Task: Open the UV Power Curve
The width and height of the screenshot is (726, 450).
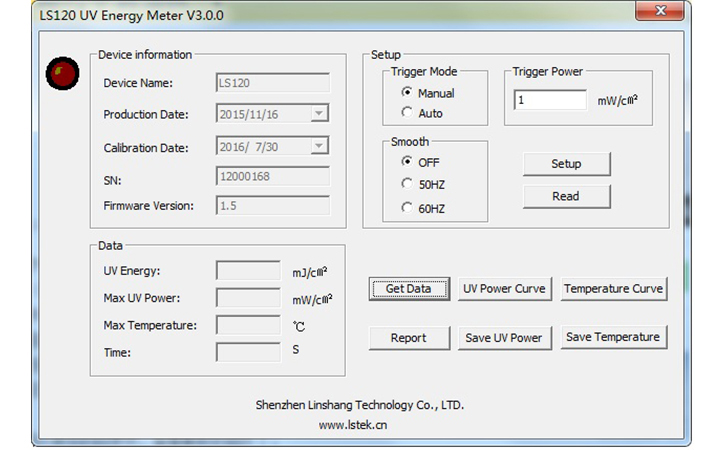Action: pyautogui.click(x=504, y=289)
